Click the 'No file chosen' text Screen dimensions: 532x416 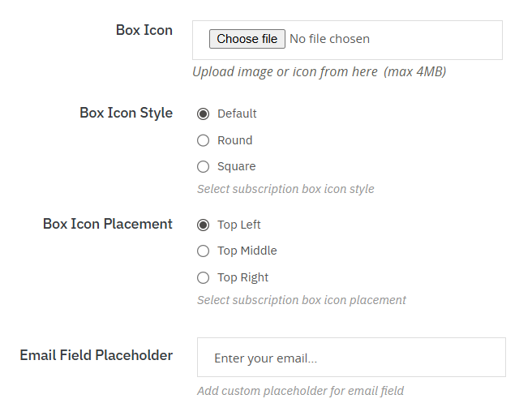pos(329,39)
